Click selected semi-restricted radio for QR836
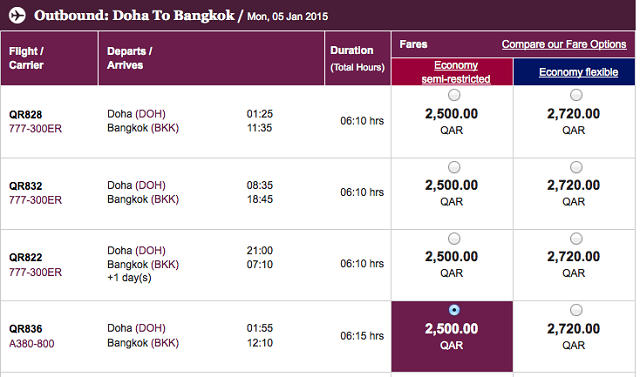 (454, 310)
